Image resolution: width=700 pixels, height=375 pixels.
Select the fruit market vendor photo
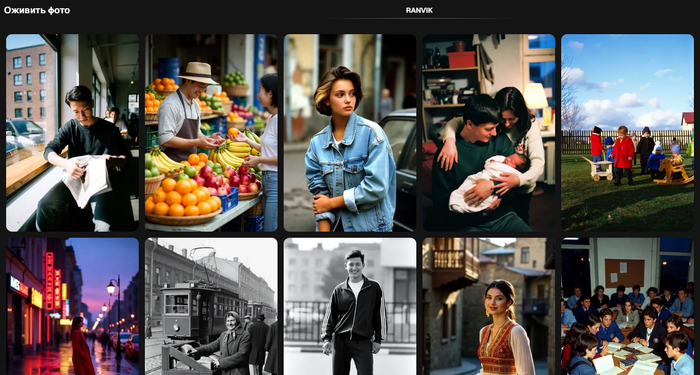[211, 133]
